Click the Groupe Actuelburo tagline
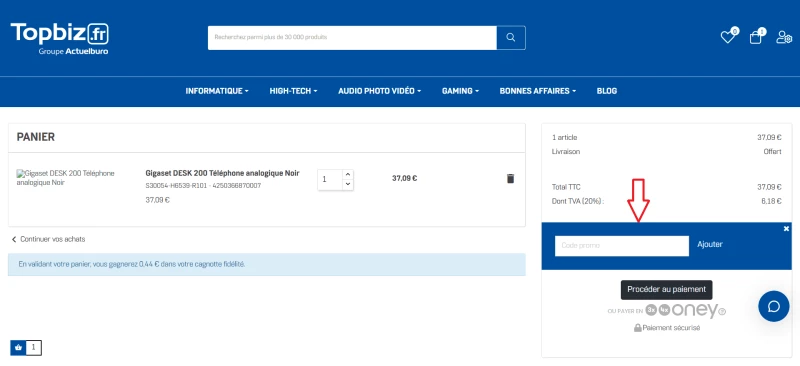The image size is (800, 366). point(73,52)
